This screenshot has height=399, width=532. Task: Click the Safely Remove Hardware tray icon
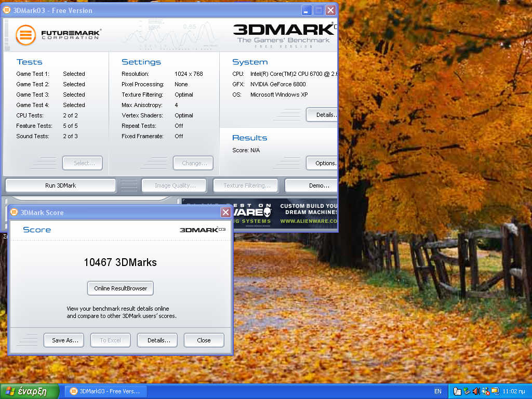click(x=467, y=391)
